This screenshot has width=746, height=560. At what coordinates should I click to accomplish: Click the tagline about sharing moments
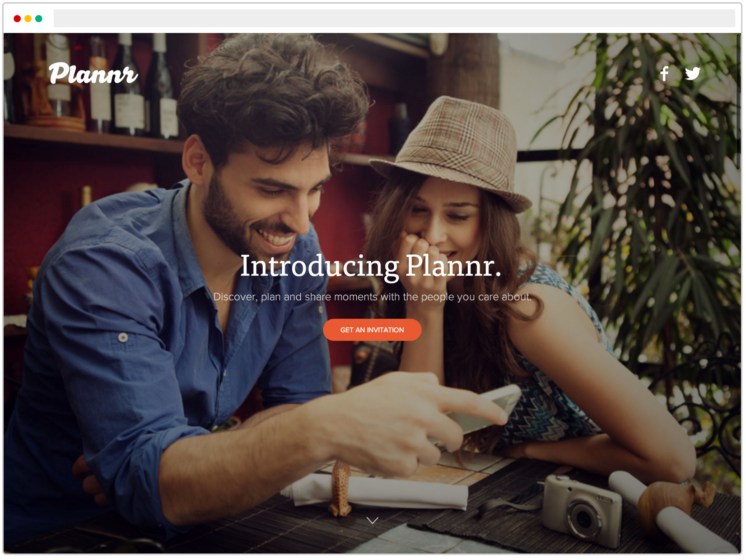372,297
